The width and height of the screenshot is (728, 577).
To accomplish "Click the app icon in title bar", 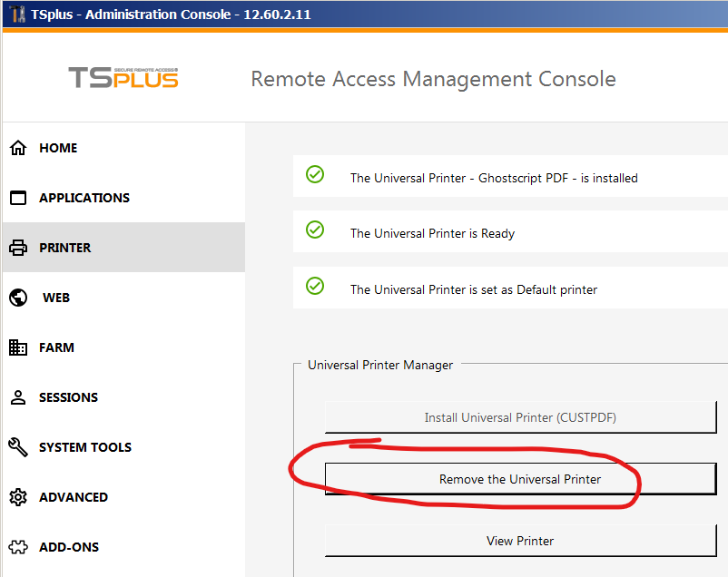I will tap(17, 15).
